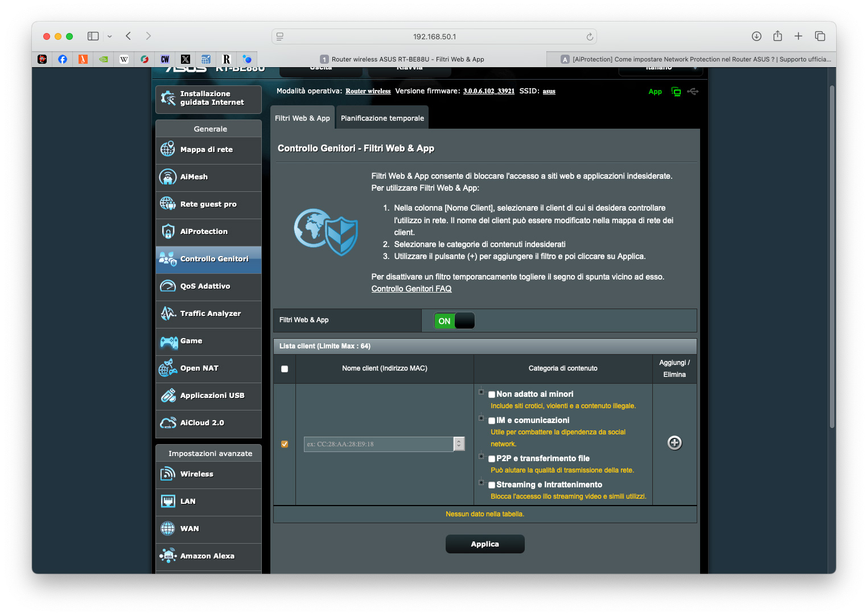The height and width of the screenshot is (616, 868).
Task: Click the gray USB status icon
Action: pos(693,91)
